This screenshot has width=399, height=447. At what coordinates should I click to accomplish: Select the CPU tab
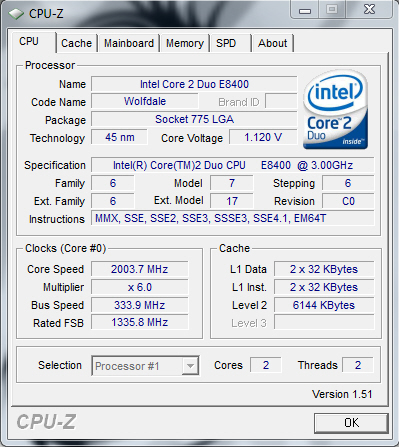33,42
